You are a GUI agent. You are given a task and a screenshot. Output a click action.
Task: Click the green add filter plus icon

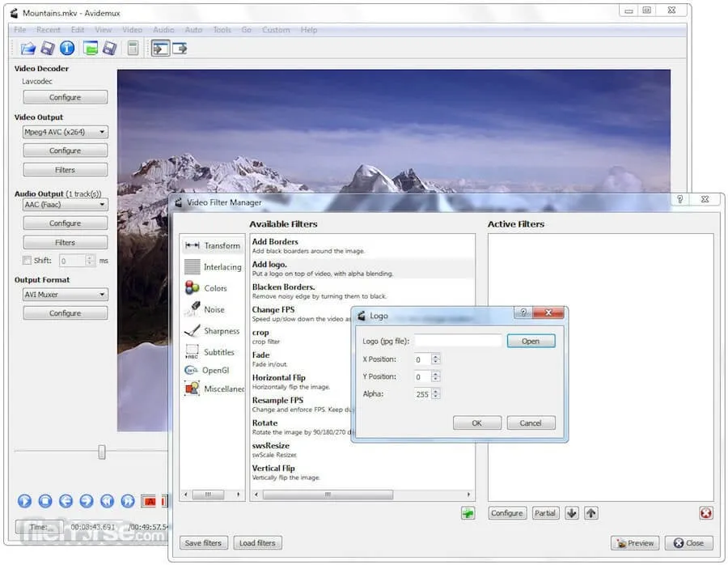tap(468, 513)
